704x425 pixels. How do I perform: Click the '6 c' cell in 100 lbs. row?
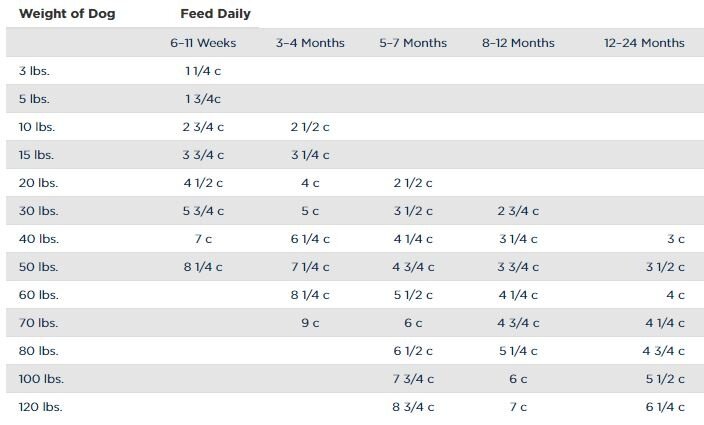tap(518, 379)
